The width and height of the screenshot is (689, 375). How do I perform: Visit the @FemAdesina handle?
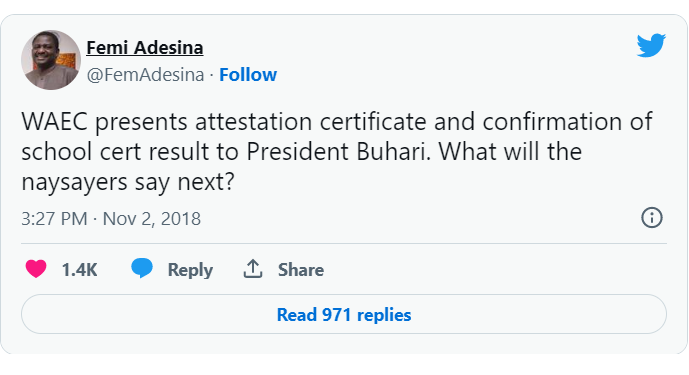click(145, 75)
